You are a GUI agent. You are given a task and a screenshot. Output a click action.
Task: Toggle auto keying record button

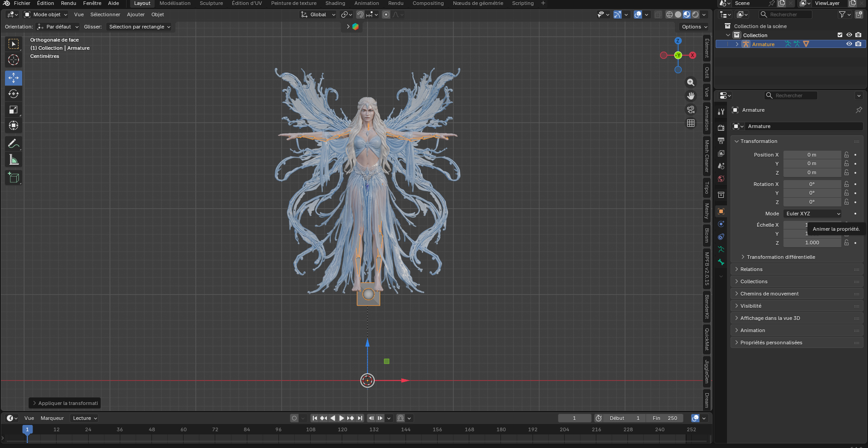point(294,418)
